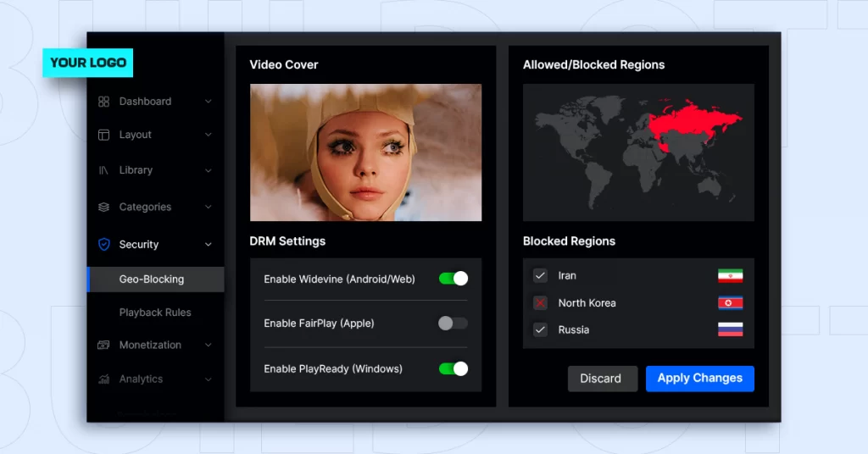Select the Playback Rules submenu item
Screen dimensions: 868x454
[x=156, y=313]
